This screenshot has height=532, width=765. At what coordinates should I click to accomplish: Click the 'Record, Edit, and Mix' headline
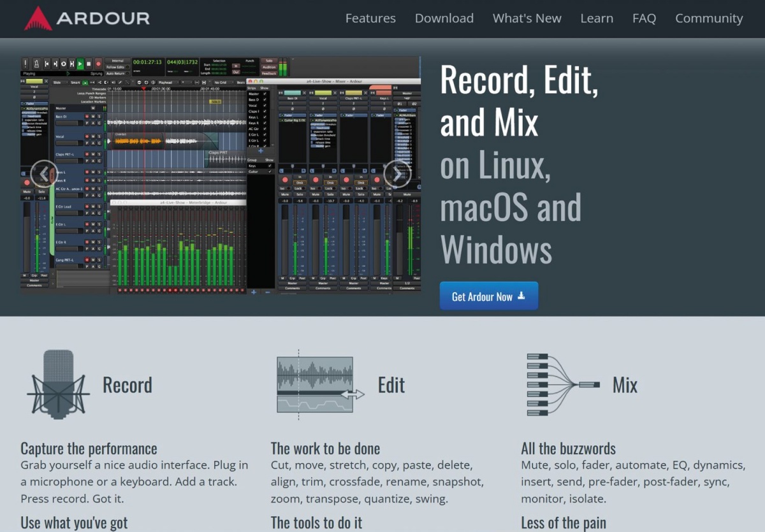tap(520, 101)
